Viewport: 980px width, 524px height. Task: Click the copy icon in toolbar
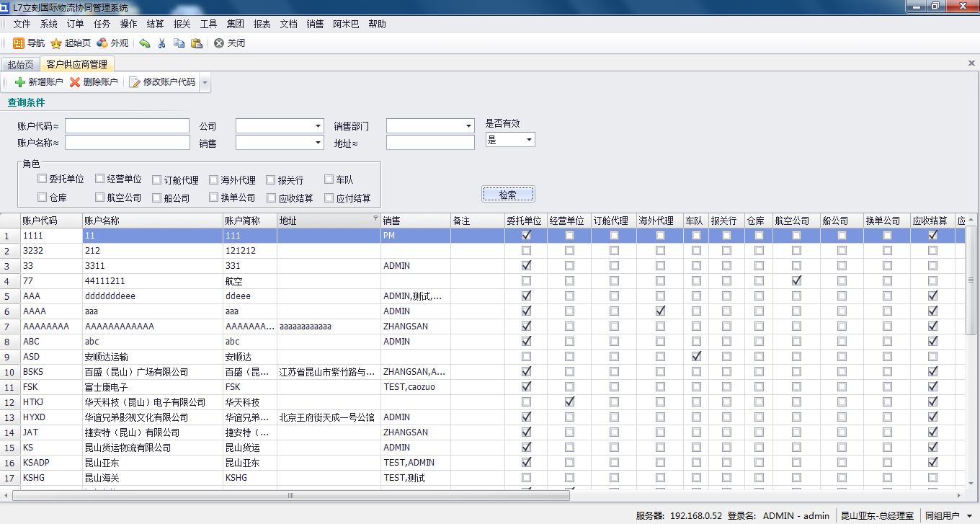pyautogui.click(x=179, y=43)
